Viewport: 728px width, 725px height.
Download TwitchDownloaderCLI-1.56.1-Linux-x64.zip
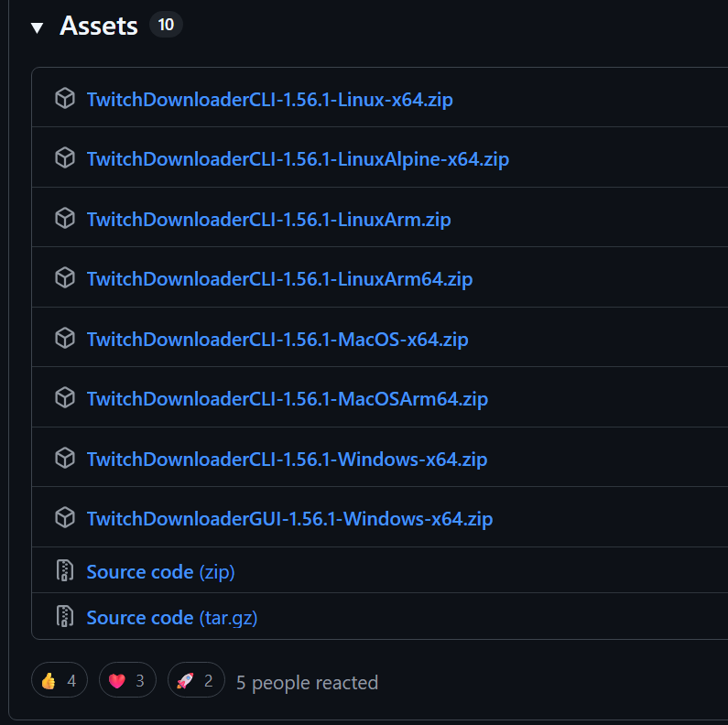[269, 99]
